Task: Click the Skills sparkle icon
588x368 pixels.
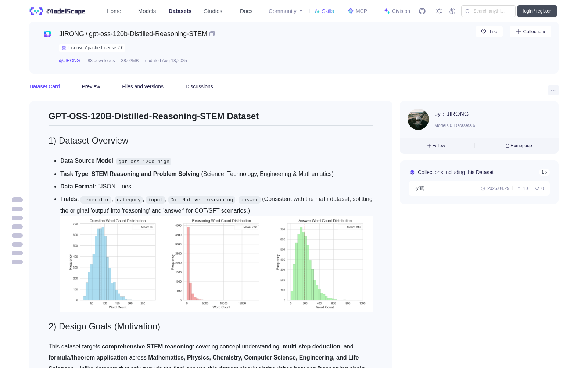Action: click(x=317, y=11)
